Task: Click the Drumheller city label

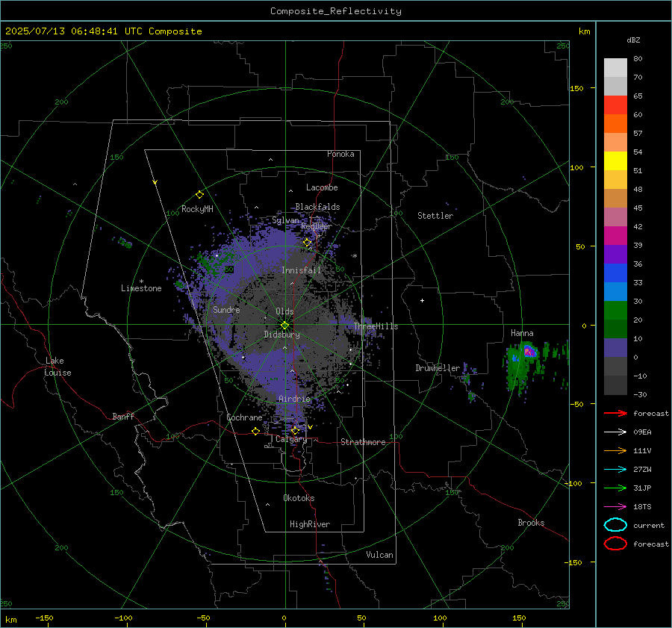Action: point(438,368)
